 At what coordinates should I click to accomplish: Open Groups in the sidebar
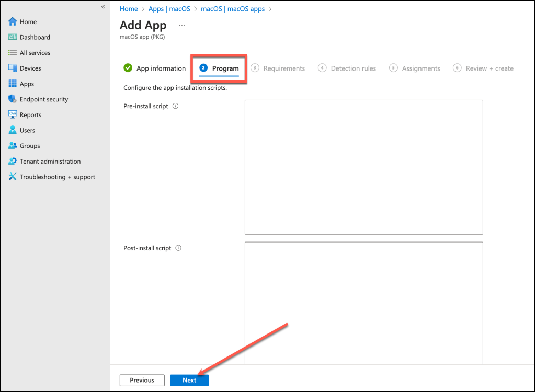(13, 146)
